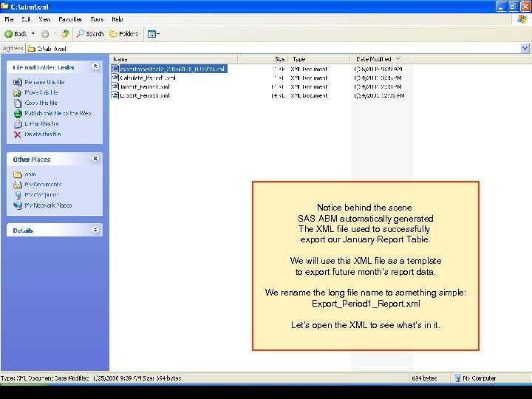This screenshot has width=532, height=399.
Task: Click the Windows flag logo in menu bar
Action: (522, 19)
